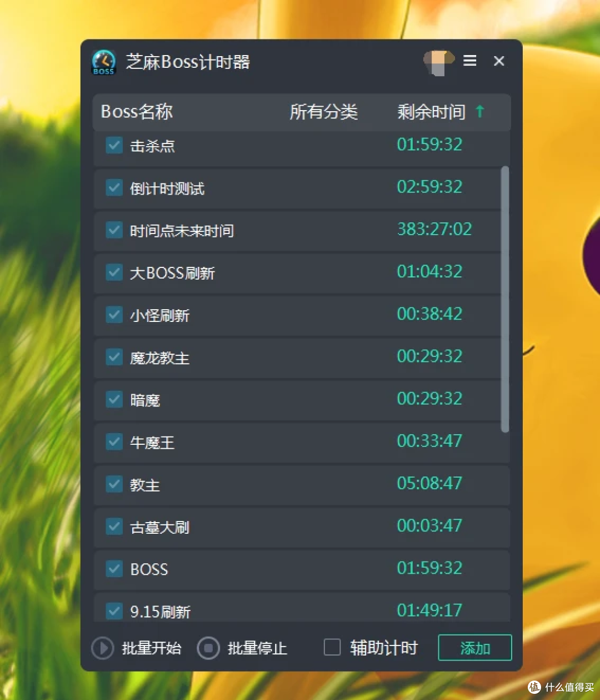This screenshot has height=700, width=600.
Task: Click the 芝麻Boss计时器 window title
Action: 188,62
